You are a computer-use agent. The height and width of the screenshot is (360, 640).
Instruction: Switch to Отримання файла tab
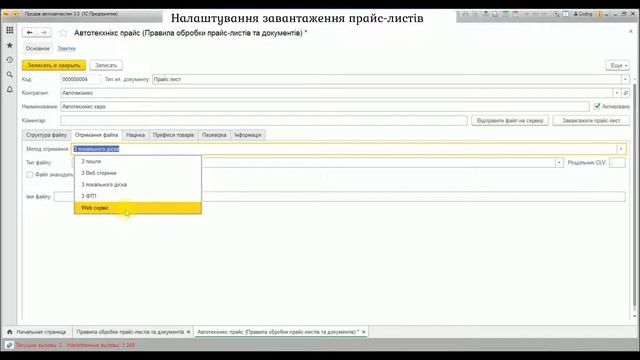coord(96,135)
